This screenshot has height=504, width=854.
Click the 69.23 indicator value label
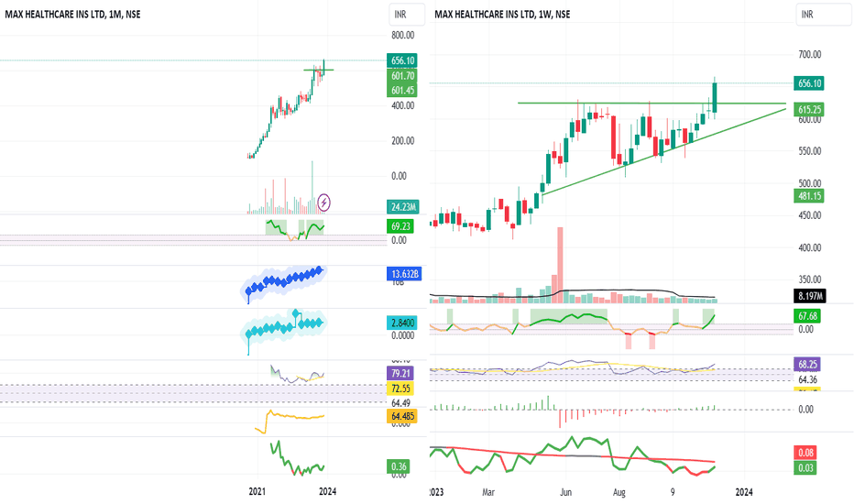pyautogui.click(x=400, y=226)
